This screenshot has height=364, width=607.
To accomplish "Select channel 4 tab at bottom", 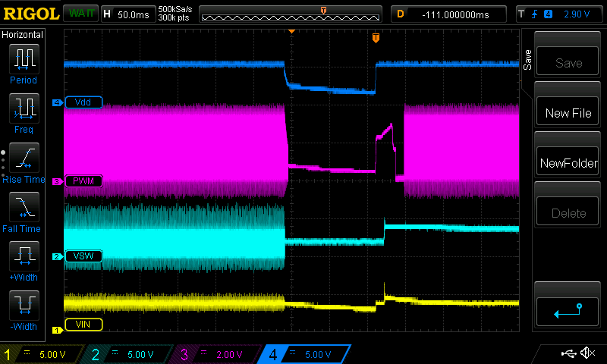I will click(x=306, y=354).
